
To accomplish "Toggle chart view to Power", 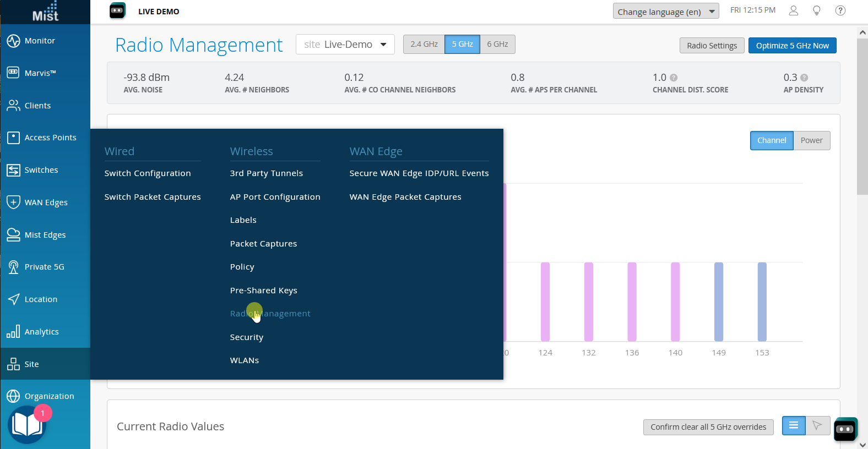I will [x=811, y=140].
